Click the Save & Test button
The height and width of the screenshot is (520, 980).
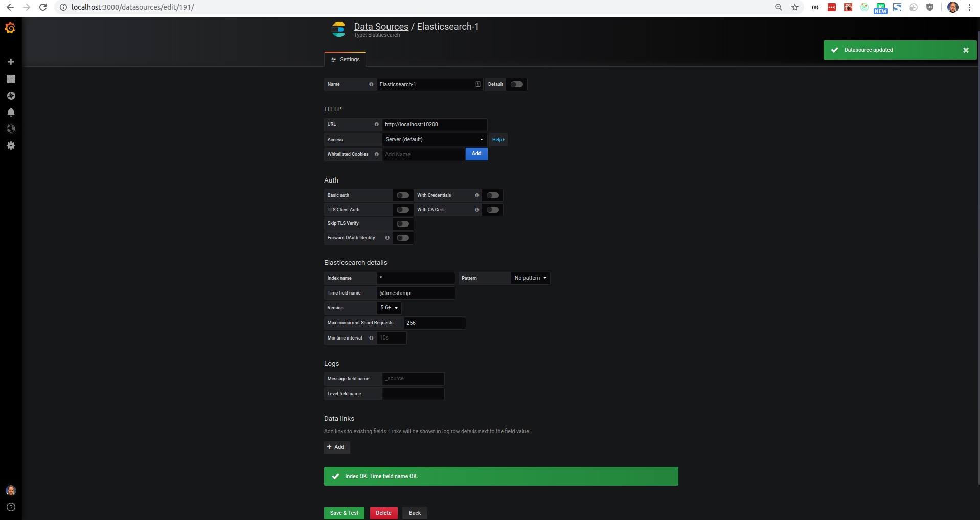coord(344,513)
